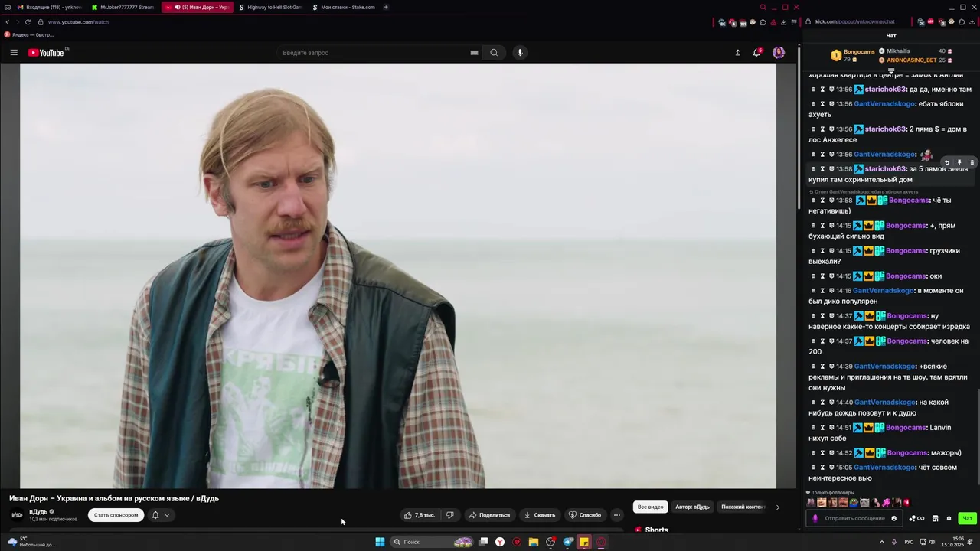This screenshot has height=551, width=980.
Task: Select the Автор: вДудь filter chip
Action: click(692, 507)
